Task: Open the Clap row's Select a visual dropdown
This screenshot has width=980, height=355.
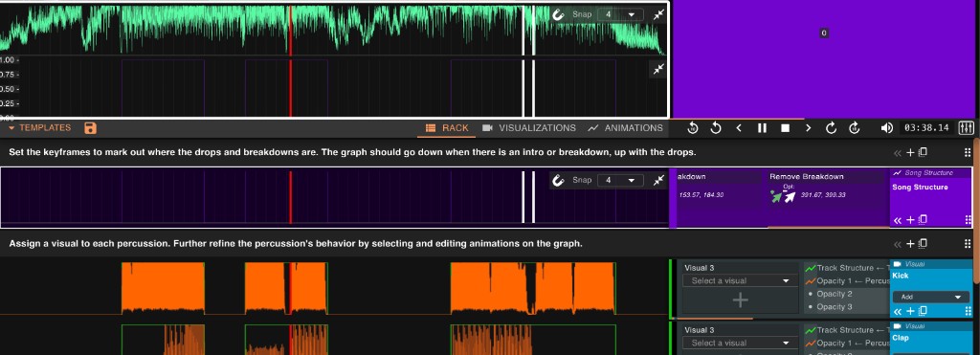Action: click(740, 344)
